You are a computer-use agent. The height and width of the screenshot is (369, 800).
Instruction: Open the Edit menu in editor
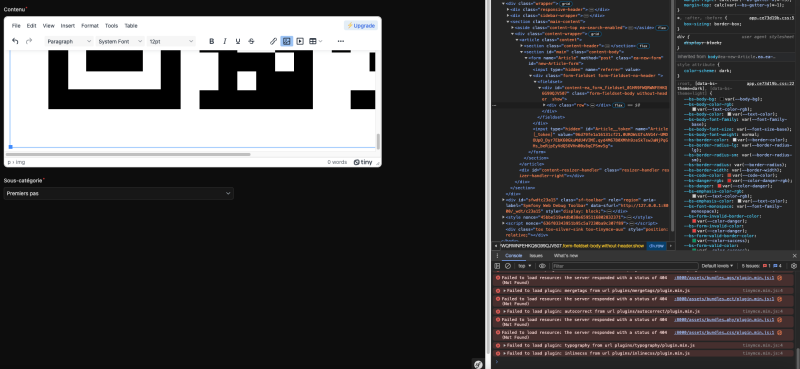pos(31,26)
